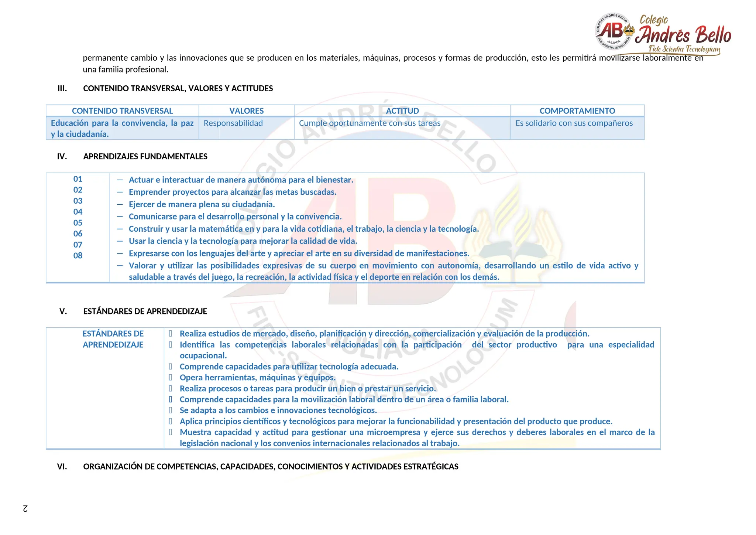The image size is (756, 535).
Task: Click the 'CONTENIDO TRANSVERSAL' column header
Action: click(122, 111)
